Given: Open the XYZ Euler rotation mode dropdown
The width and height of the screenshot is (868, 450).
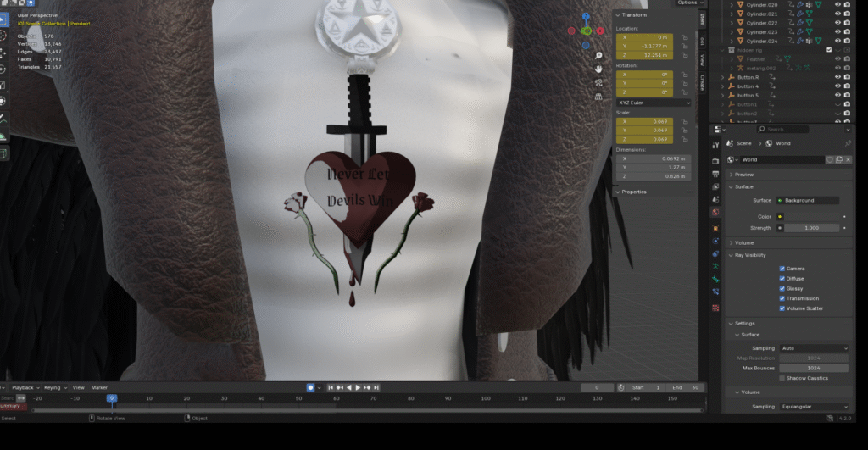Looking at the screenshot, I should tap(653, 103).
